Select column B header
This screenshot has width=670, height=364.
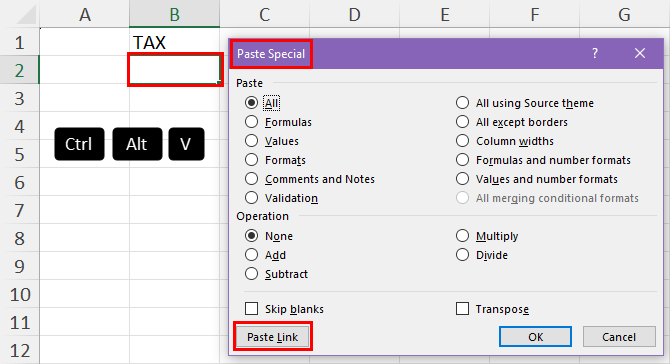coord(175,15)
